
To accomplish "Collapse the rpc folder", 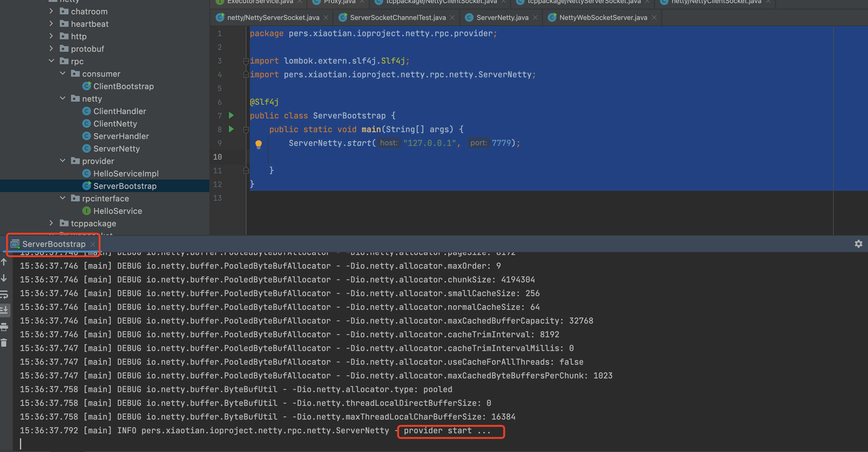I will pos(51,61).
